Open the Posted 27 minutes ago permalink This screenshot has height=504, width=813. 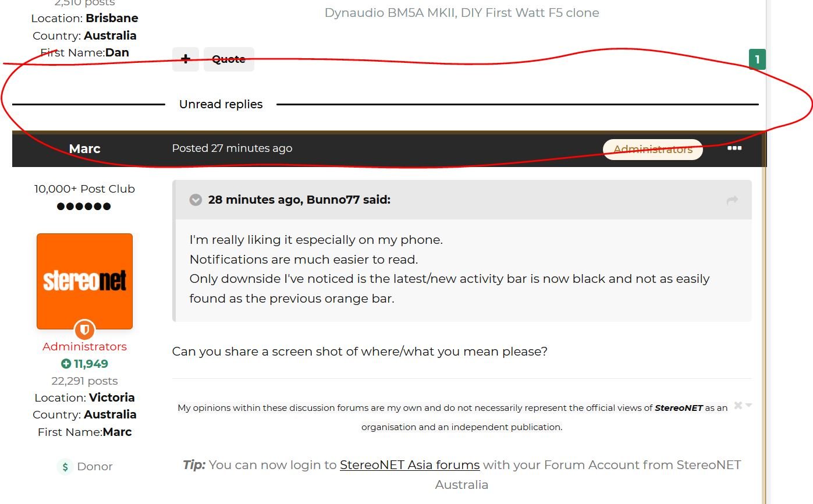click(x=232, y=148)
